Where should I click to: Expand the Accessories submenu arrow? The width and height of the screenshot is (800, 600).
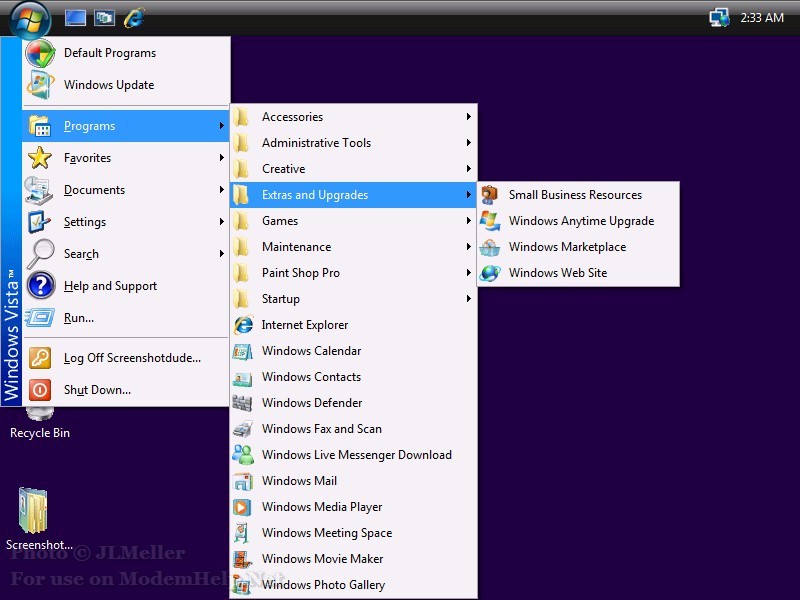pos(468,117)
